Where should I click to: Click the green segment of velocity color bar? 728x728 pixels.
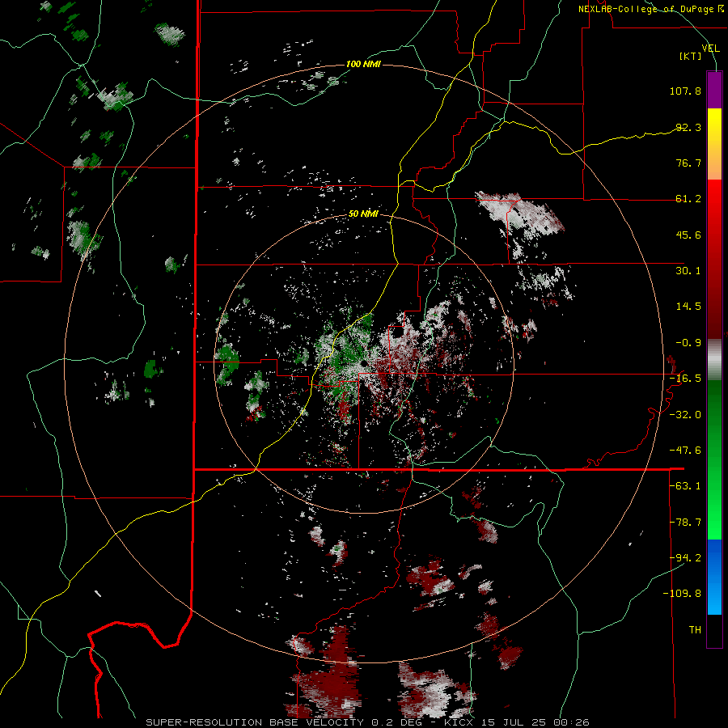[714, 459]
